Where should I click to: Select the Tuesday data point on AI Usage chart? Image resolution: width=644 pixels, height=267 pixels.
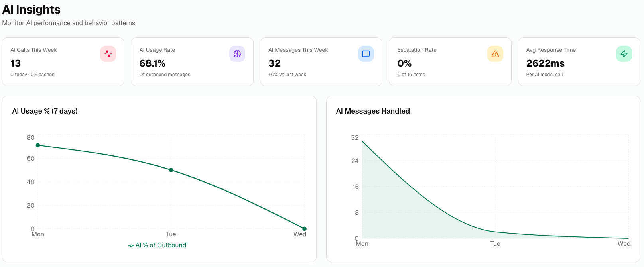(x=171, y=170)
